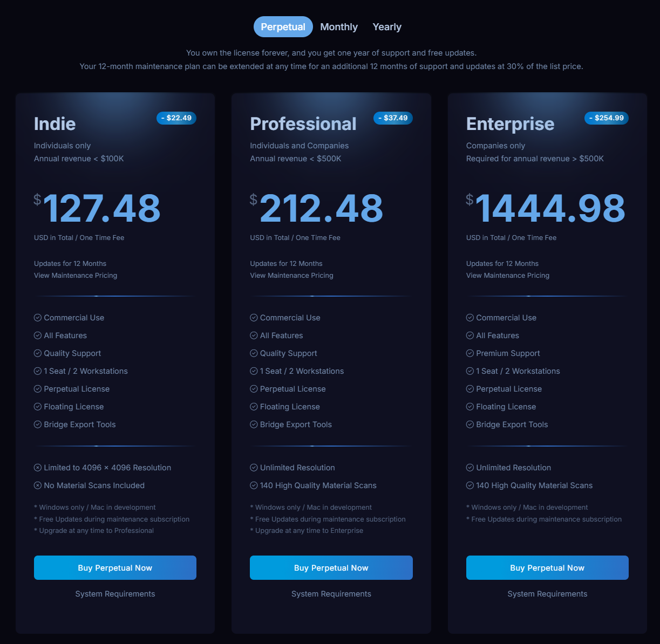Click check icon beside Indie Floating License
Viewport: 660px width, 644px height.
click(38, 407)
